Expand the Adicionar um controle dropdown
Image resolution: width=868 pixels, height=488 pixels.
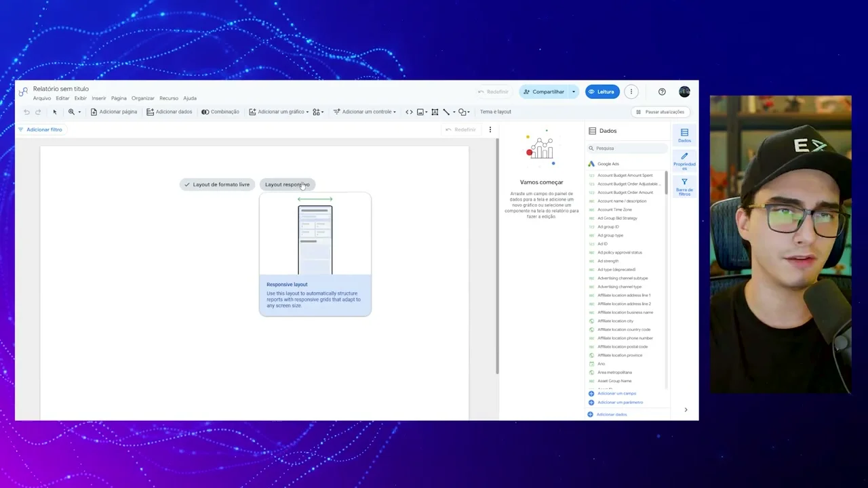pos(395,112)
